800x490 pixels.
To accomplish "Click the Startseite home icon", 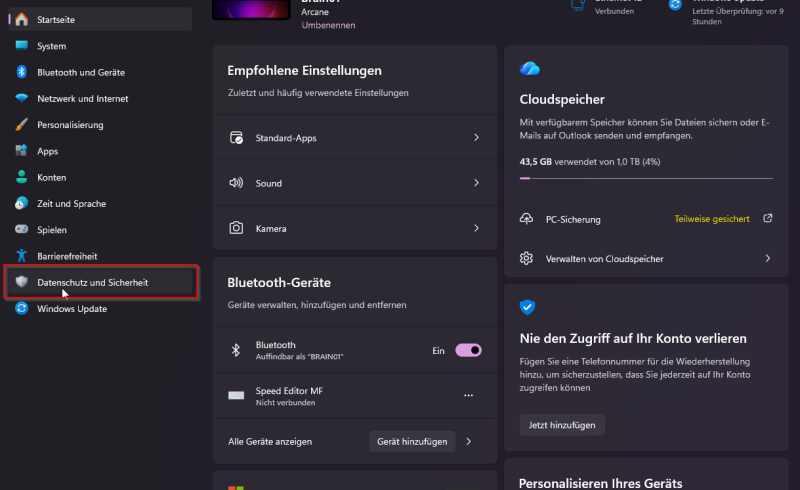I will [x=21, y=19].
